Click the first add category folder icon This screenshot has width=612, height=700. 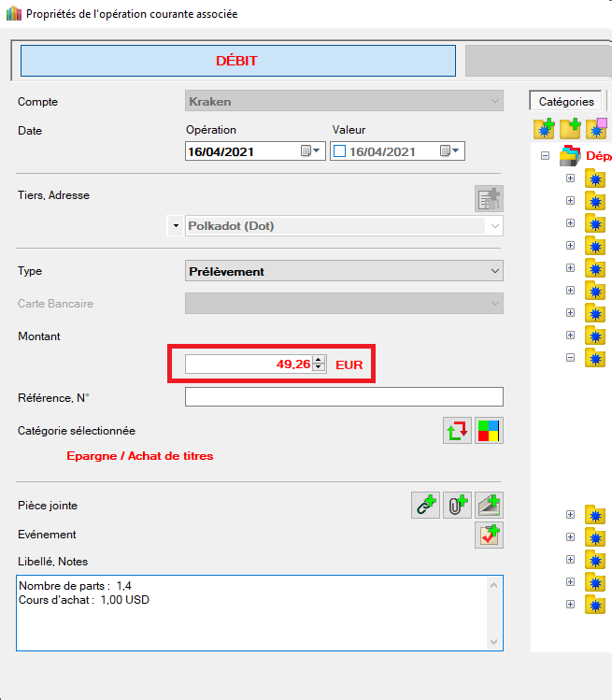point(545,129)
